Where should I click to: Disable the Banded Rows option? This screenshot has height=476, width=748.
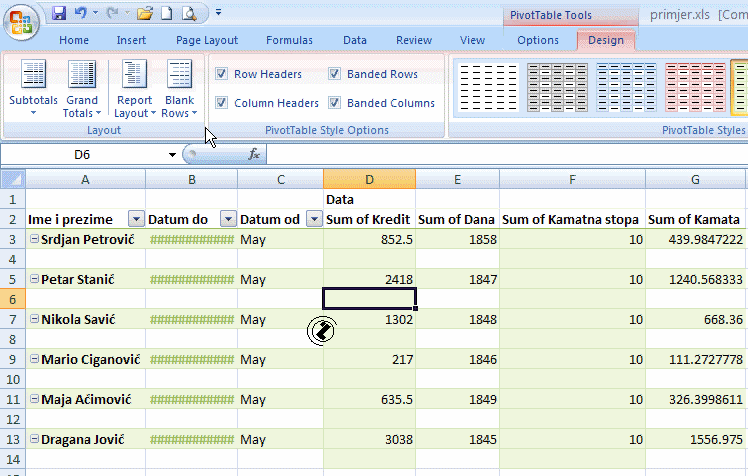tap(335, 74)
